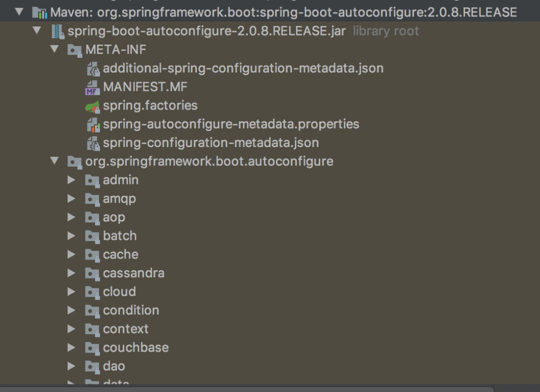Click the MANIFEST.MF file icon

click(x=93, y=87)
